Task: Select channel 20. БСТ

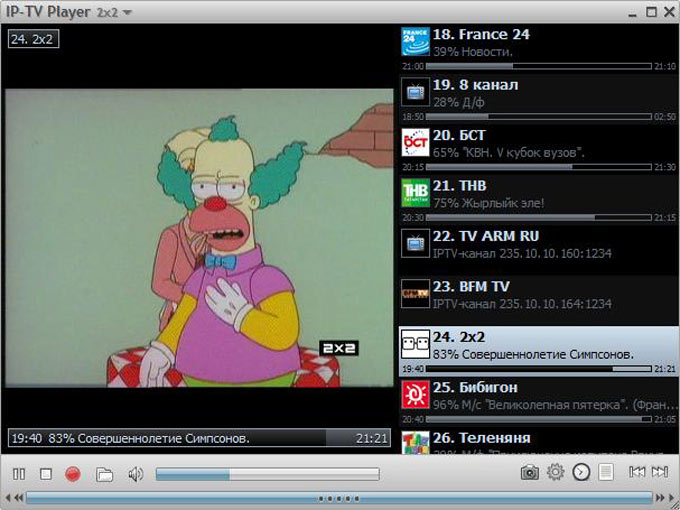Action: (x=539, y=149)
